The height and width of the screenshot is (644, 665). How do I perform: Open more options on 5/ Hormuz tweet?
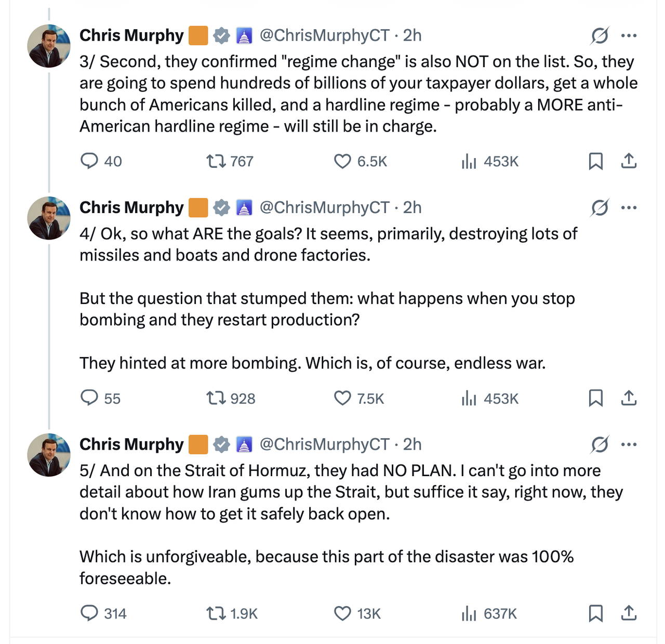tap(629, 444)
